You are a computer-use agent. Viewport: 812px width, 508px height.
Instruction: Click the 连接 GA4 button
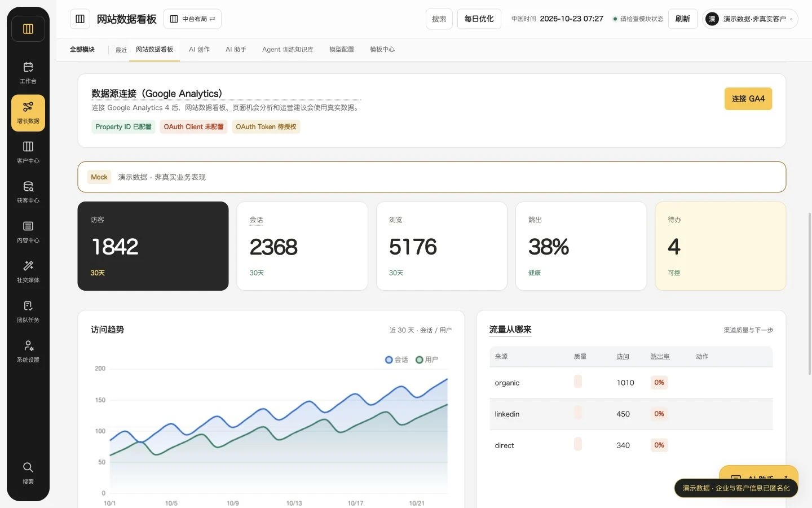point(748,99)
